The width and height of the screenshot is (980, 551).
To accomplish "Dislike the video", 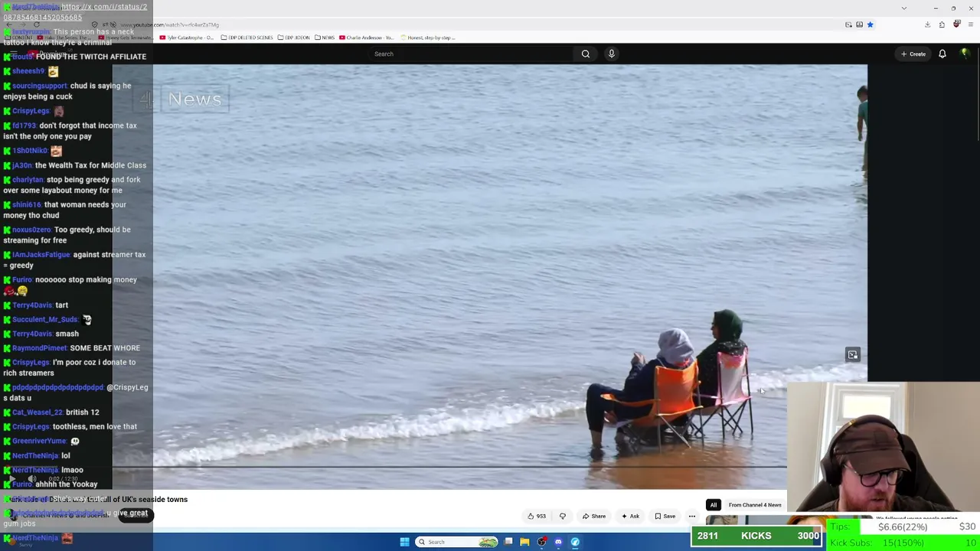I will coord(563,516).
